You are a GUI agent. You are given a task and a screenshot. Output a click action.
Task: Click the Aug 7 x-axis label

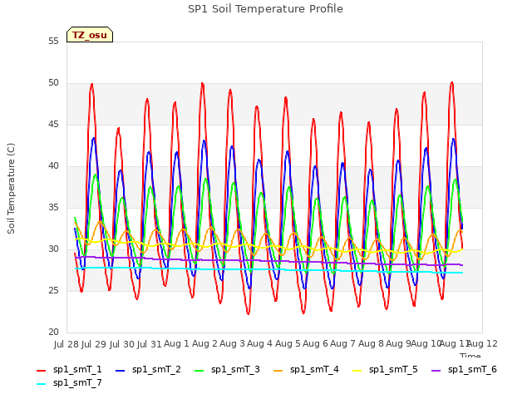pyautogui.click(x=343, y=343)
